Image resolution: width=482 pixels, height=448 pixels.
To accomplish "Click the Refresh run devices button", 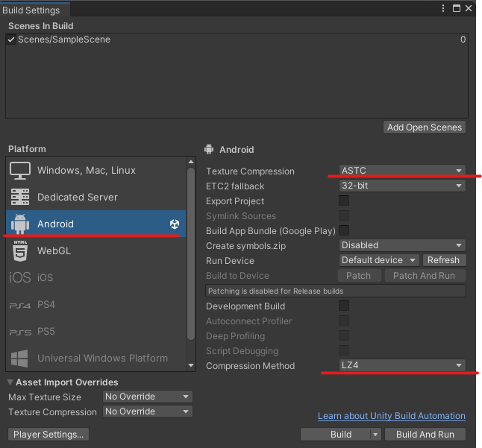I will tap(444, 260).
